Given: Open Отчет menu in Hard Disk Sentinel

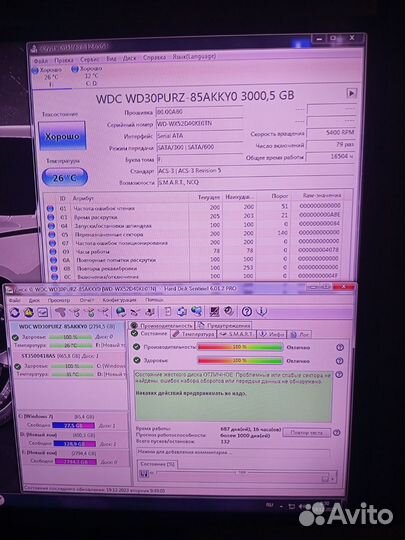Looking at the screenshot, I should [x=87, y=300].
